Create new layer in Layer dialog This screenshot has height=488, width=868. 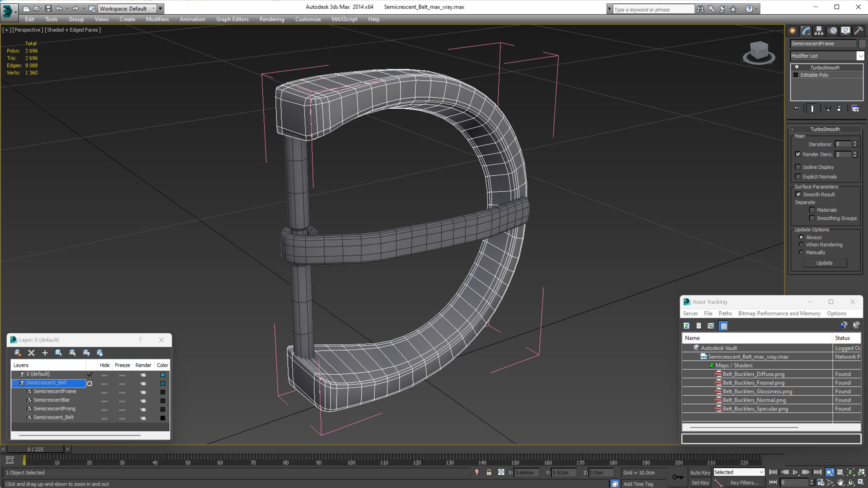coord(18,353)
